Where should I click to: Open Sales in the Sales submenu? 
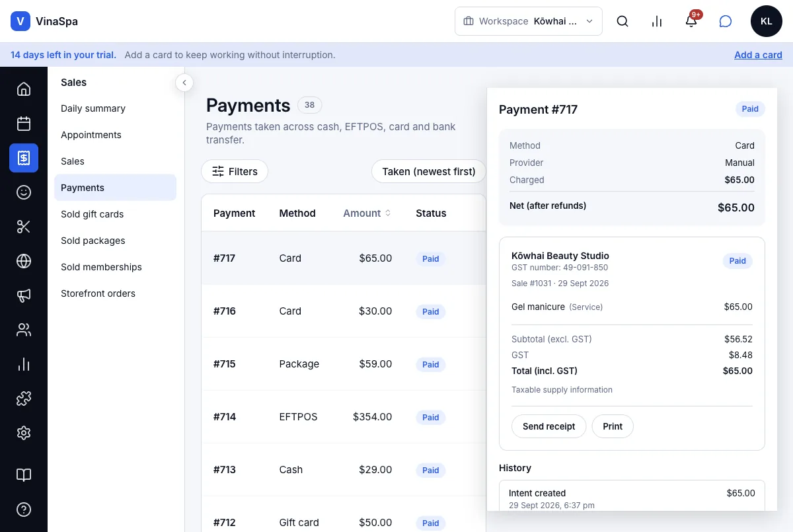[x=116, y=161]
